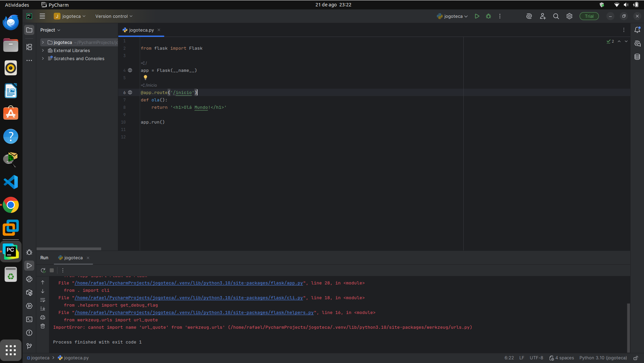Open Project tool window folder icon
The width and height of the screenshot is (644, 363).
(x=29, y=30)
